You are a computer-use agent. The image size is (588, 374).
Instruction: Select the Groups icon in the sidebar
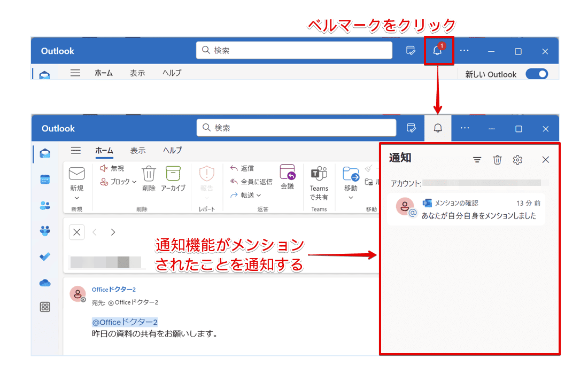pos(45,231)
